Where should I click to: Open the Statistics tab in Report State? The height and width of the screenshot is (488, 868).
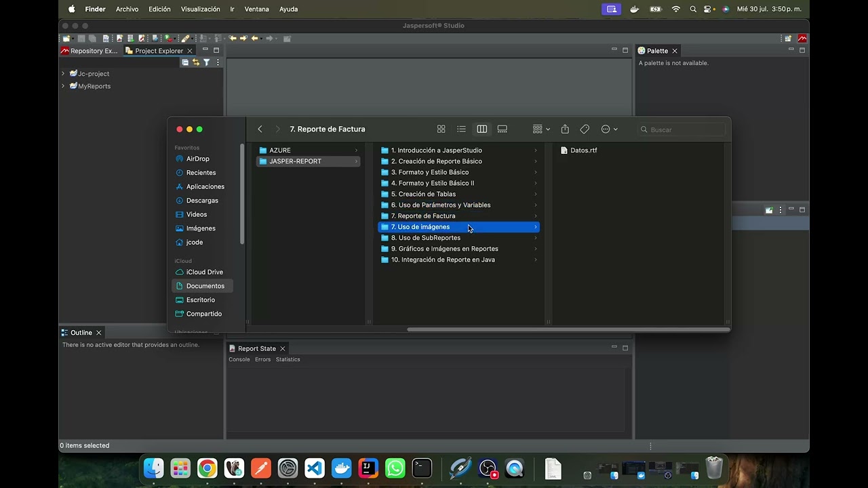[288, 360]
